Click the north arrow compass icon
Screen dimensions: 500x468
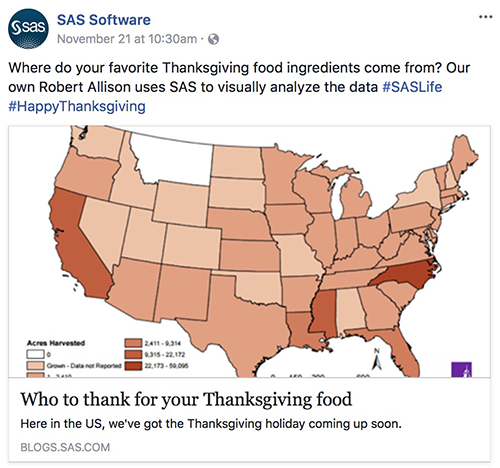pos(377,360)
